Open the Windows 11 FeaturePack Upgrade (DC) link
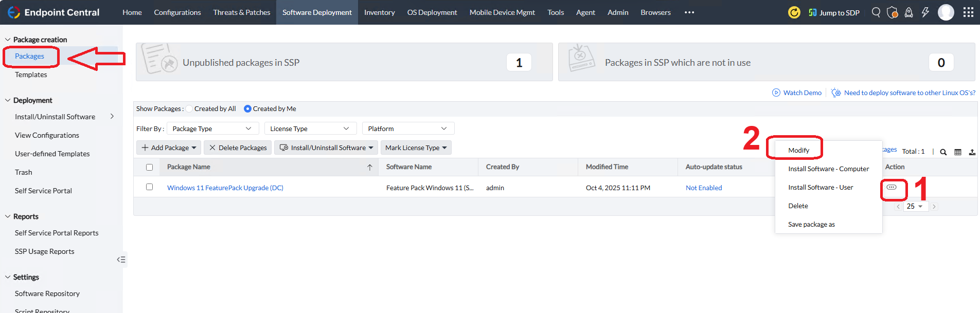The width and height of the screenshot is (980, 313). tap(225, 188)
